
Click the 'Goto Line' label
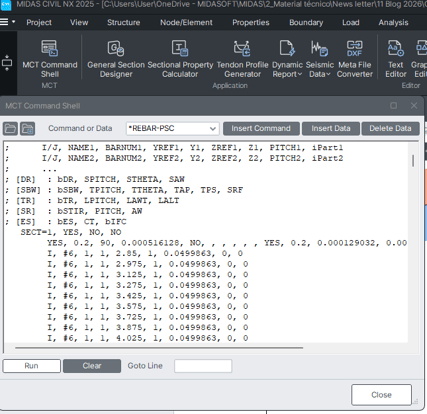(145, 366)
